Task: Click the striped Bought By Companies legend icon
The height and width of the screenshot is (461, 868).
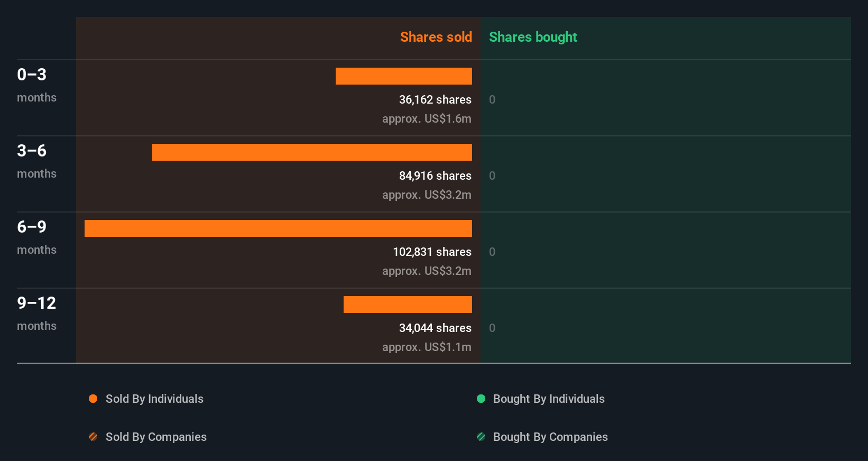Action: [x=481, y=437]
